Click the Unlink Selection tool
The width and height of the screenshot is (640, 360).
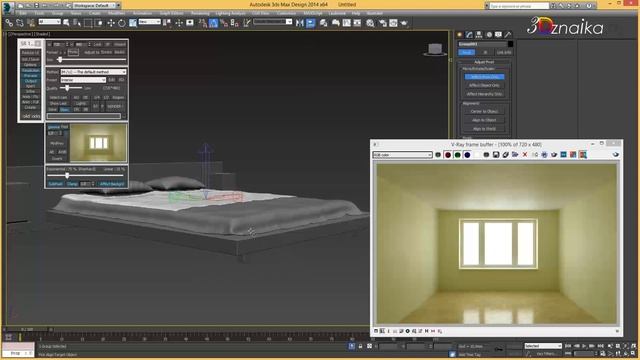coord(20,23)
